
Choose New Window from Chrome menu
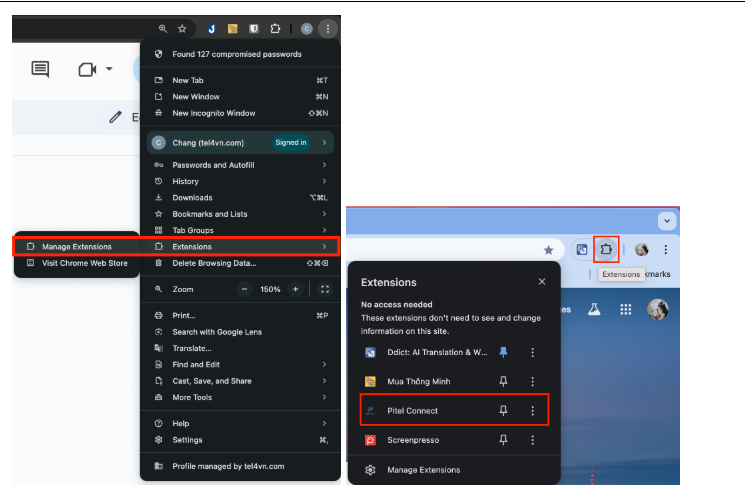pos(240,96)
